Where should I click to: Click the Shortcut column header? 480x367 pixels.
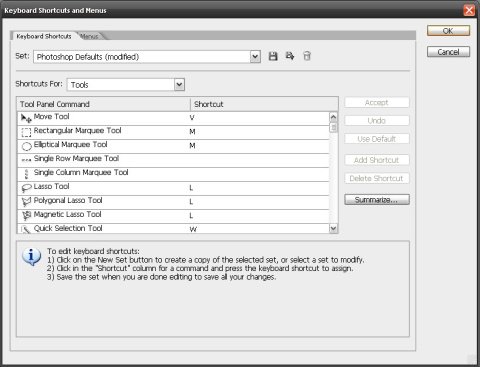(264, 104)
